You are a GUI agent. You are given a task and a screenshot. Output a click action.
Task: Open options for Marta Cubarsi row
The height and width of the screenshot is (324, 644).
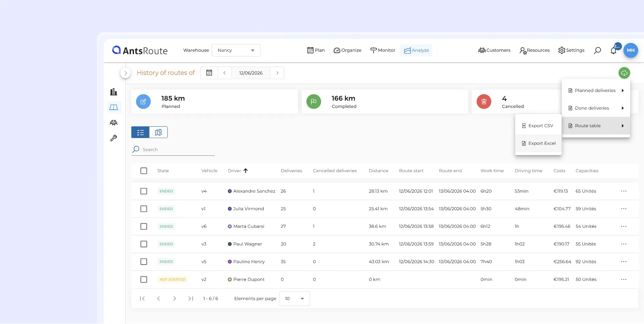click(624, 226)
